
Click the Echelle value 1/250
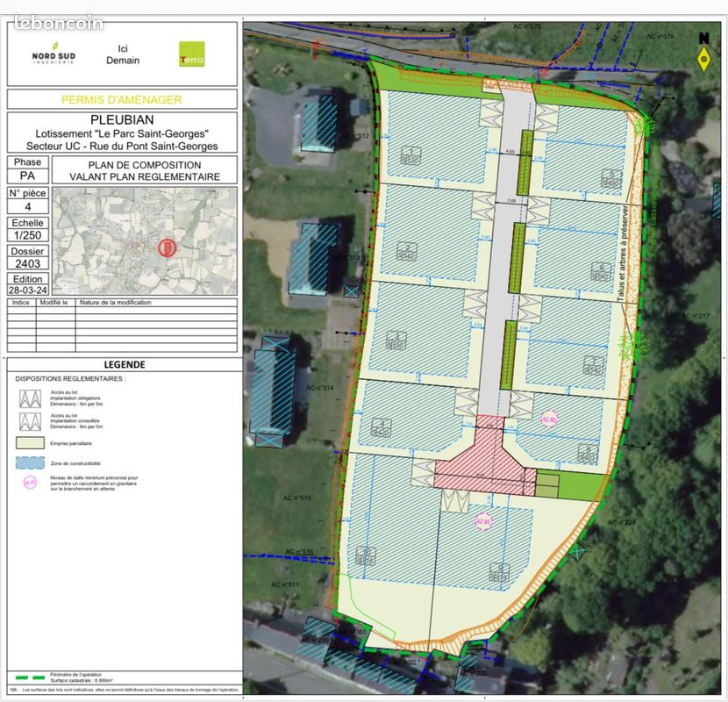pyautogui.click(x=28, y=235)
